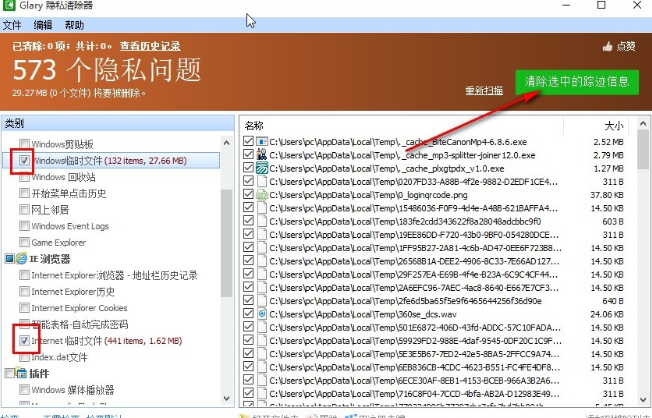Click the 0_loginqrcode.png image file icon
This screenshot has width=652, height=418.
click(262, 194)
